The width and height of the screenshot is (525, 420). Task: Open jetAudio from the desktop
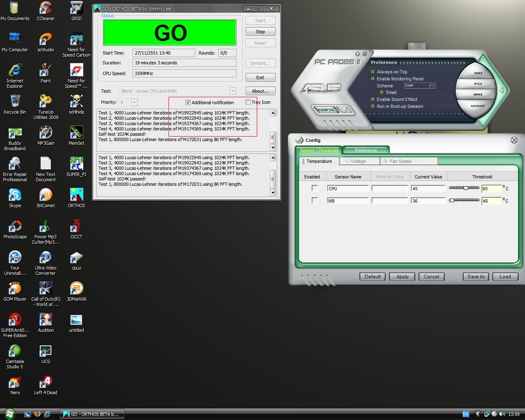point(46,42)
